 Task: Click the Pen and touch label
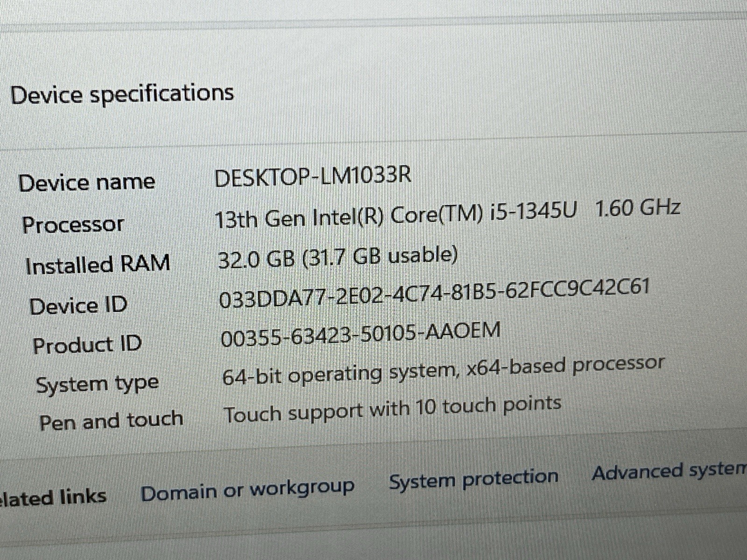(111, 421)
